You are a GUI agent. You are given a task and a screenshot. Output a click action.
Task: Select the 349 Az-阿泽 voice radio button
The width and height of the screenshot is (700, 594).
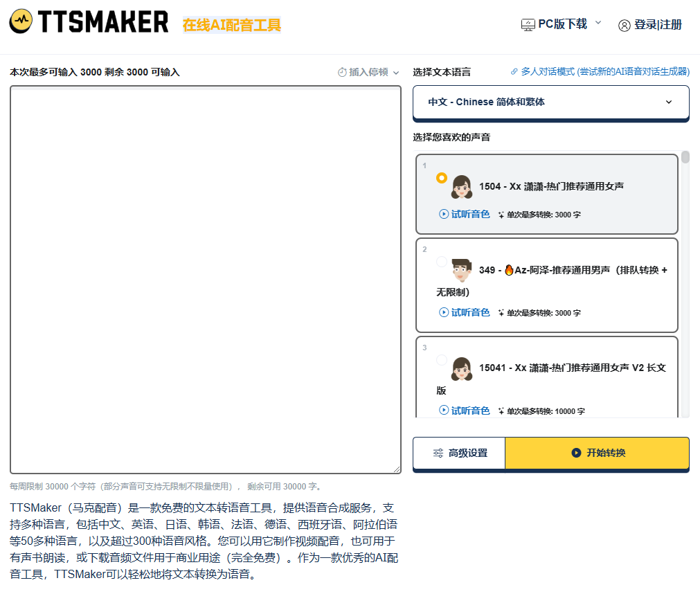click(442, 262)
